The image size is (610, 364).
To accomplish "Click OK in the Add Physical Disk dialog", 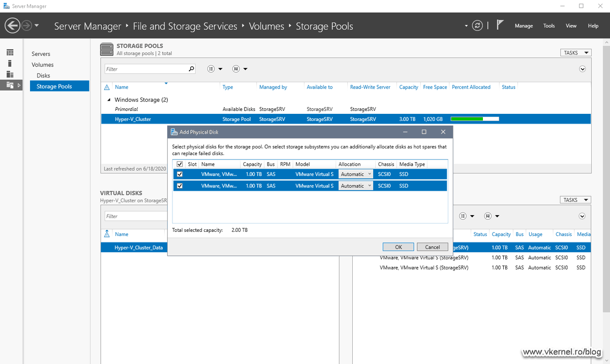I will click(x=399, y=247).
